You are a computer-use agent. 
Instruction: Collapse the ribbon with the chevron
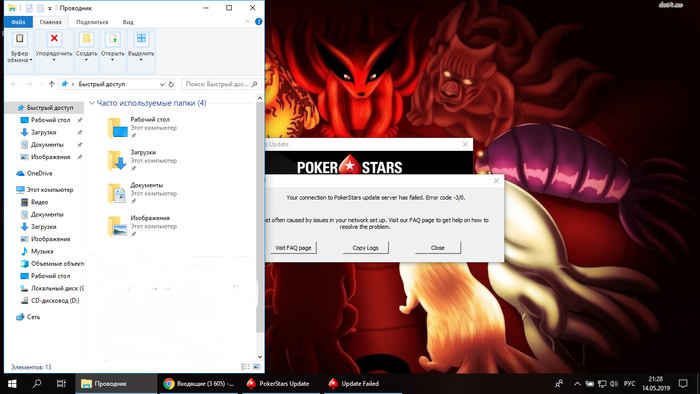coord(247,21)
